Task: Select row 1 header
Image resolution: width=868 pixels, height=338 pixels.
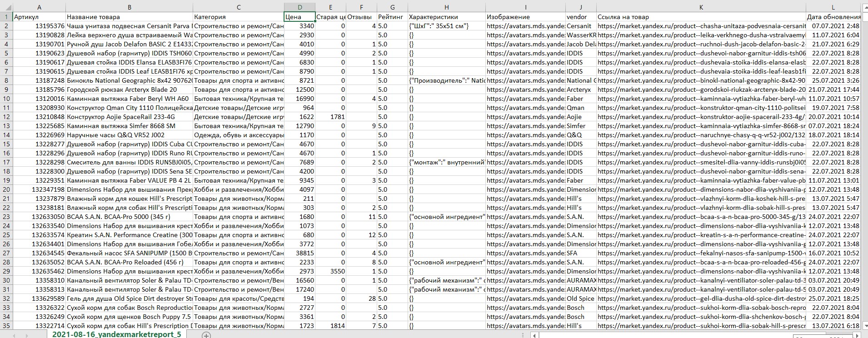Action: pyautogui.click(x=6, y=17)
